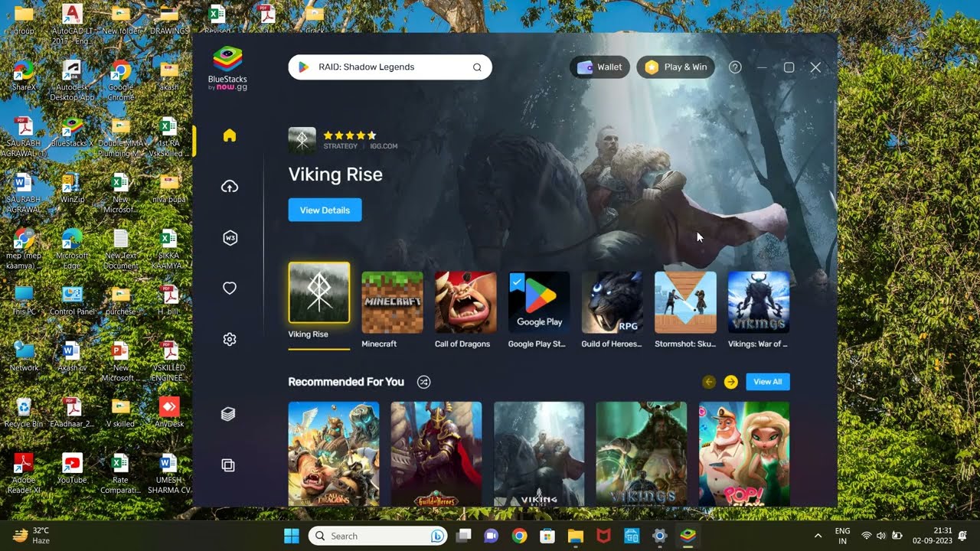This screenshot has height=551, width=980.
Task: Click the BlueStacks by now.gg logo
Action: [227, 69]
